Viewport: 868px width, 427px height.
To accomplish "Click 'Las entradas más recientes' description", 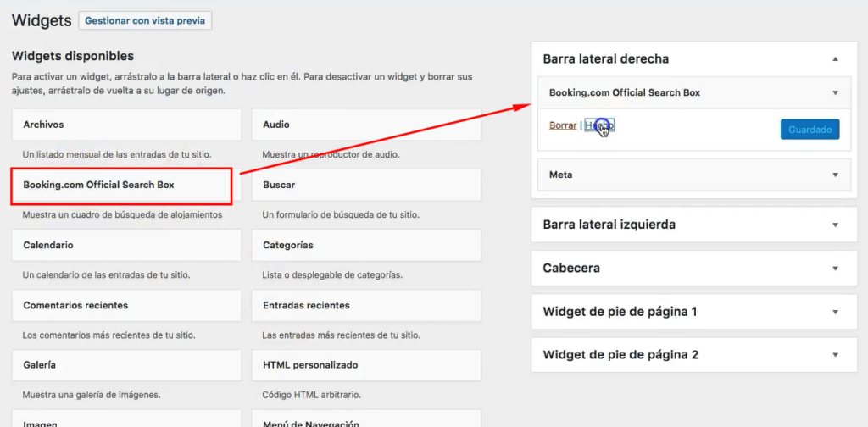I will pos(341,335).
